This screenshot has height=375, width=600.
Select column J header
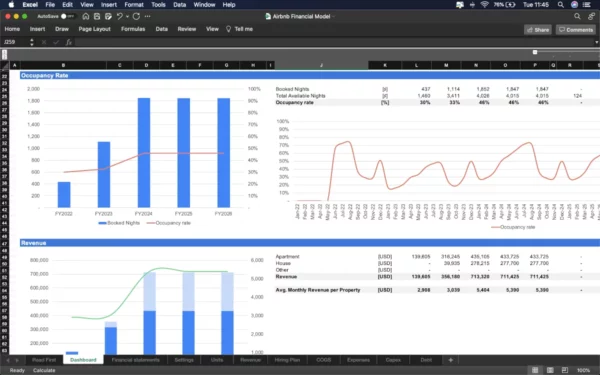tap(321, 65)
